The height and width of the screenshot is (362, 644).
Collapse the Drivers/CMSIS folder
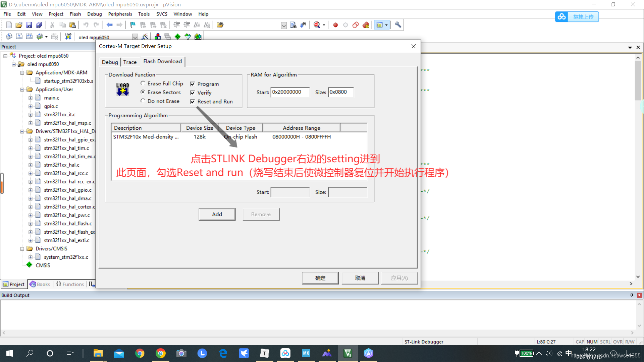pos(22,248)
